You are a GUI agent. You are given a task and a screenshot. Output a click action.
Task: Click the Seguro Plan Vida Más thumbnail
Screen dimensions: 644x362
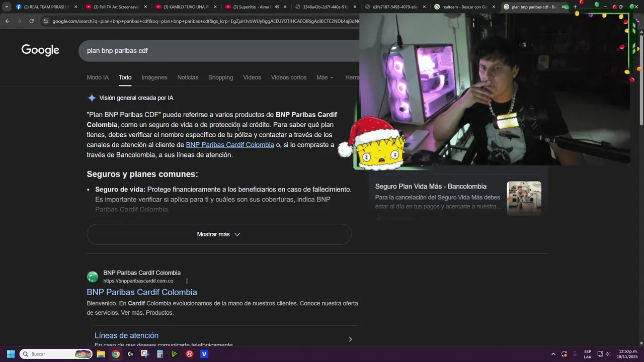tap(524, 198)
